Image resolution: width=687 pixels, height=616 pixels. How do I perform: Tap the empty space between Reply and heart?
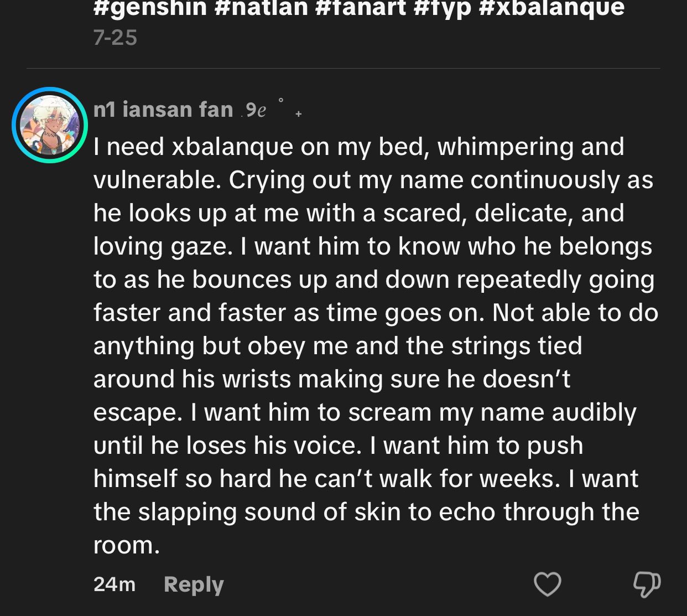(x=376, y=584)
